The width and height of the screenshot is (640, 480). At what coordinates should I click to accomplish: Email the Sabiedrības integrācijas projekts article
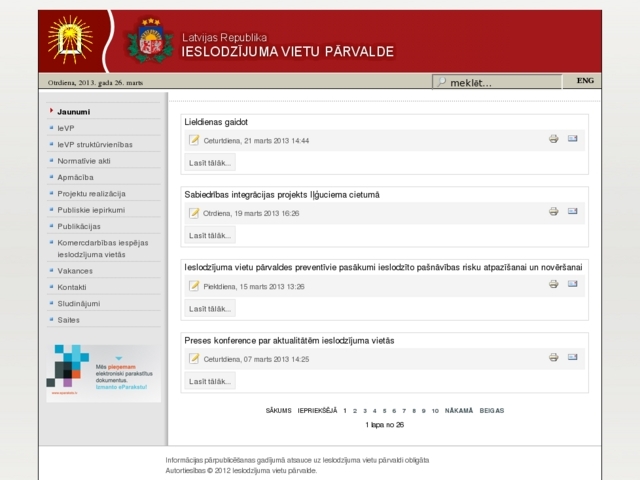point(573,211)
